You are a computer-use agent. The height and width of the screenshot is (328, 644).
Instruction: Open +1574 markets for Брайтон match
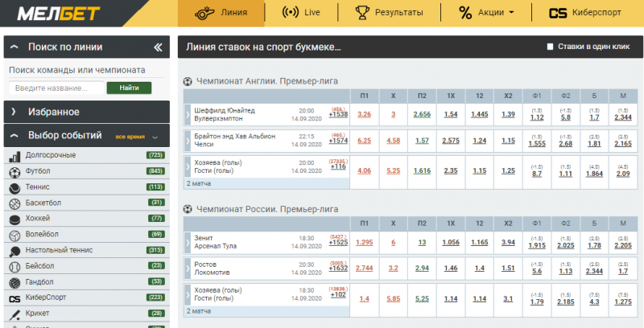pyautogui.click(x=338, y=141)
